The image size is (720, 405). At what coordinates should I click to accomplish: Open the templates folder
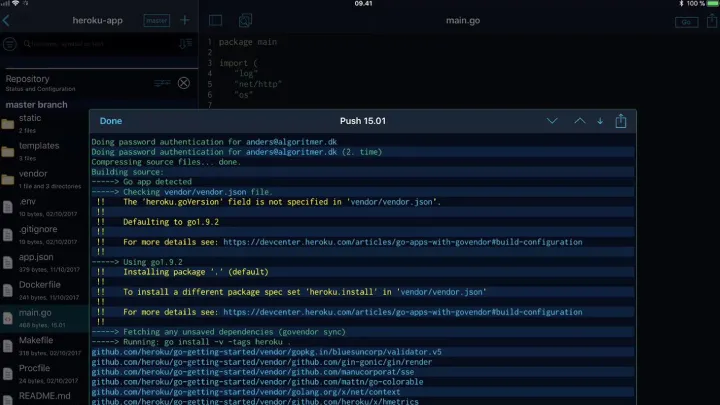coord(45,151)
